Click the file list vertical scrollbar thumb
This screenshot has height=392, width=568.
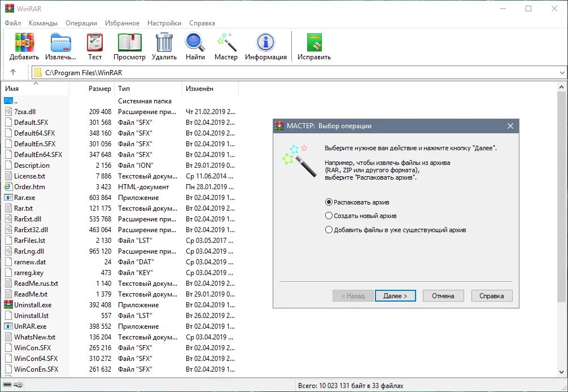(561, 195)
